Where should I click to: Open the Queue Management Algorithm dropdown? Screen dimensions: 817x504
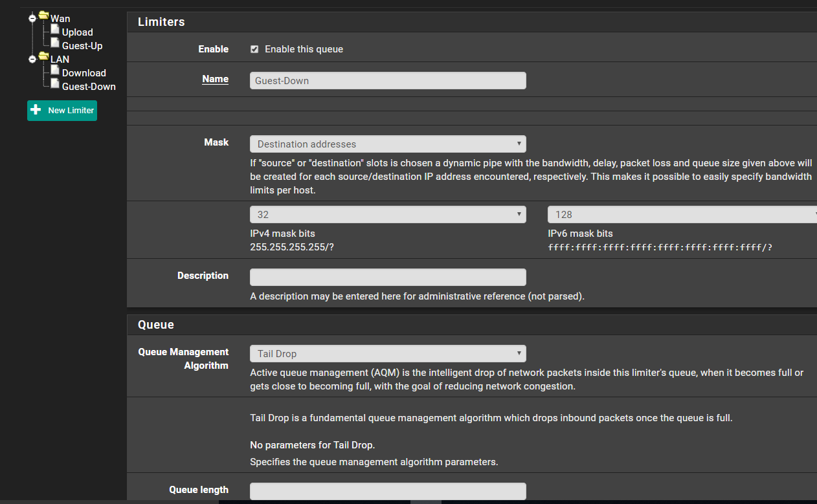coord(388,353)
